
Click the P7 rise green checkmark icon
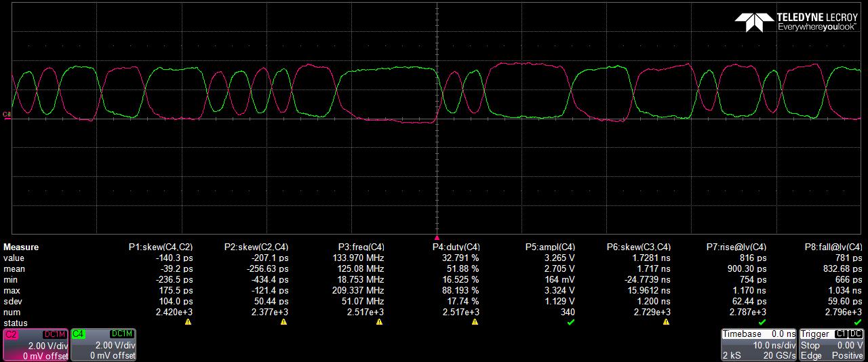click(762, 323)
